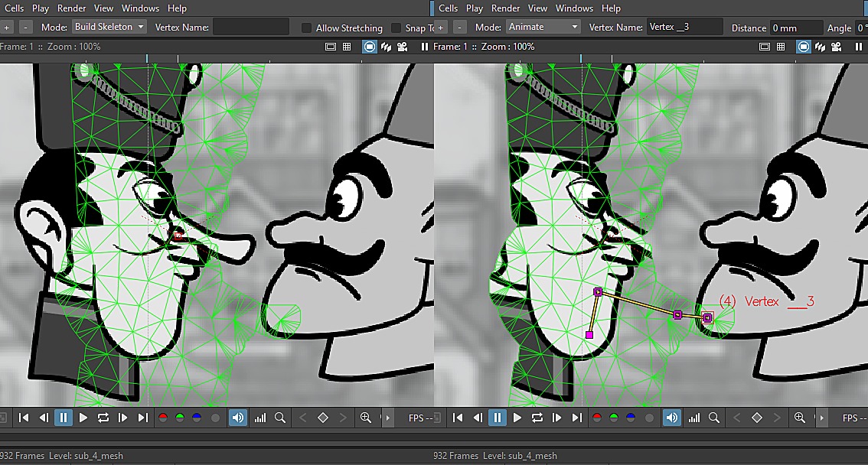Viewport: 868px width, 465px height.
Task: Toggle safe area in left viewer
Action: click(x=331, y=47)
